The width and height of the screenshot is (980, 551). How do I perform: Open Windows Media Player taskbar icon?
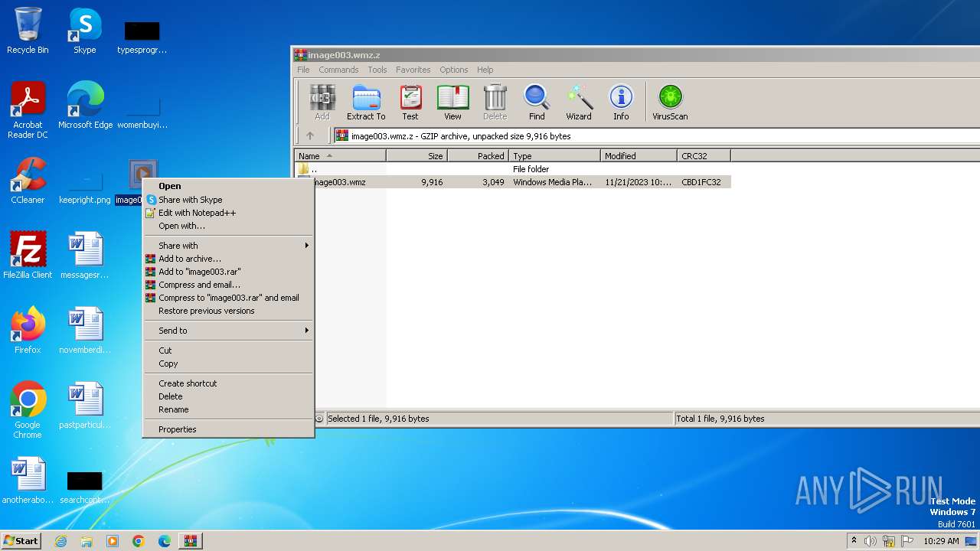tap(113, 541)
